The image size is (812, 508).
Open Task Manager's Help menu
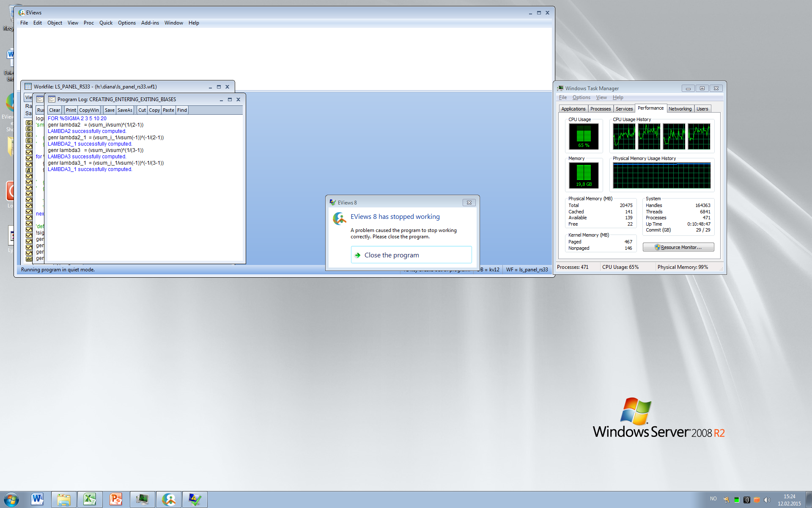(x=618, y=97)
